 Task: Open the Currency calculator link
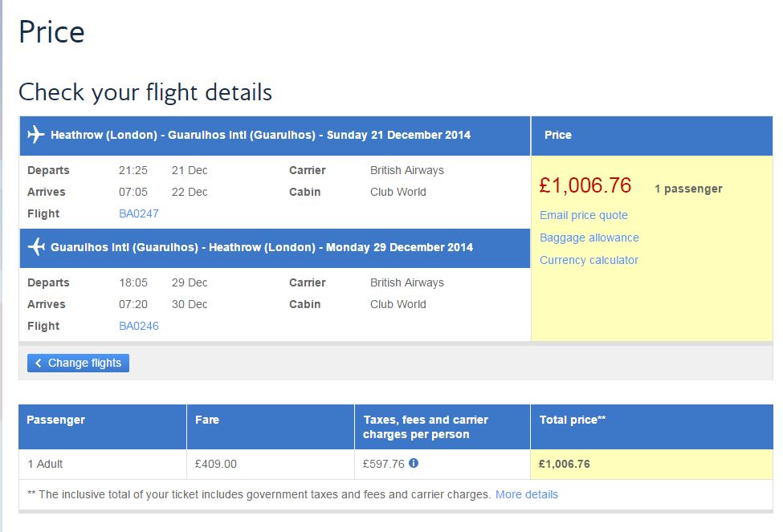589,260
